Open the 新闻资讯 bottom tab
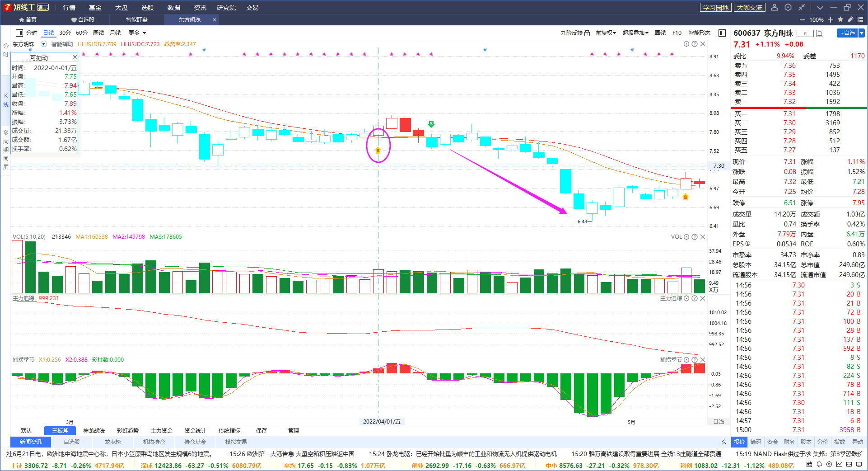This screenshot has height=471, width=868. click(31, 442)
